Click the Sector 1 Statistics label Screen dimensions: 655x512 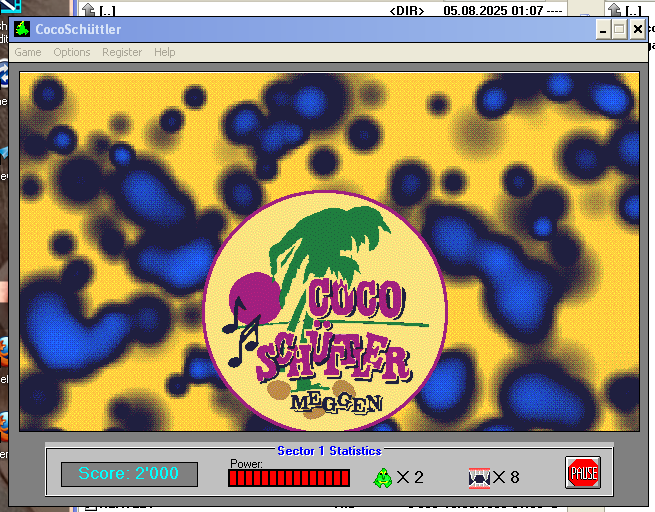[329, 451]
